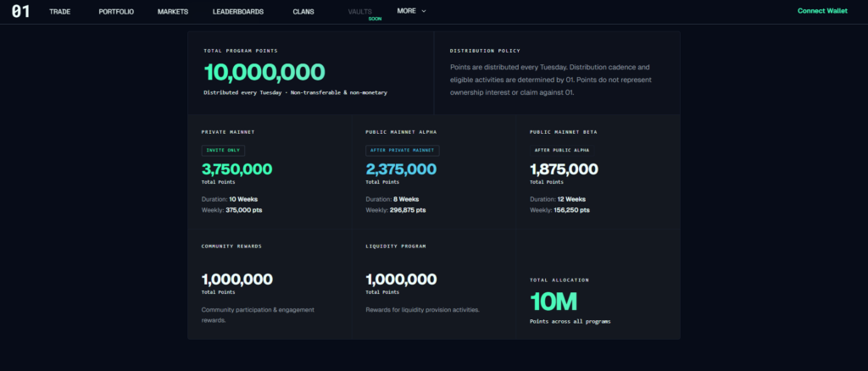Open the MARKETS page

(x=173, y=12)
